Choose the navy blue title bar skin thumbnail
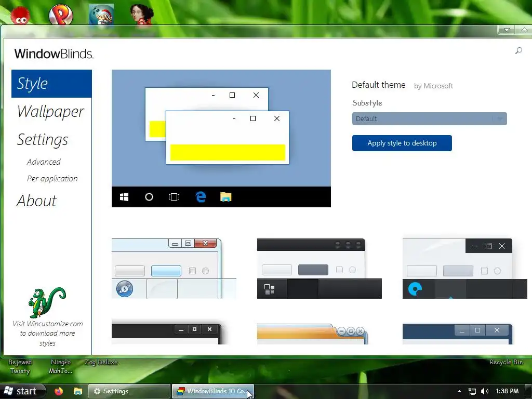Viewport: 532px width, 399px height. pyautogui.click(x=457, y=334)
